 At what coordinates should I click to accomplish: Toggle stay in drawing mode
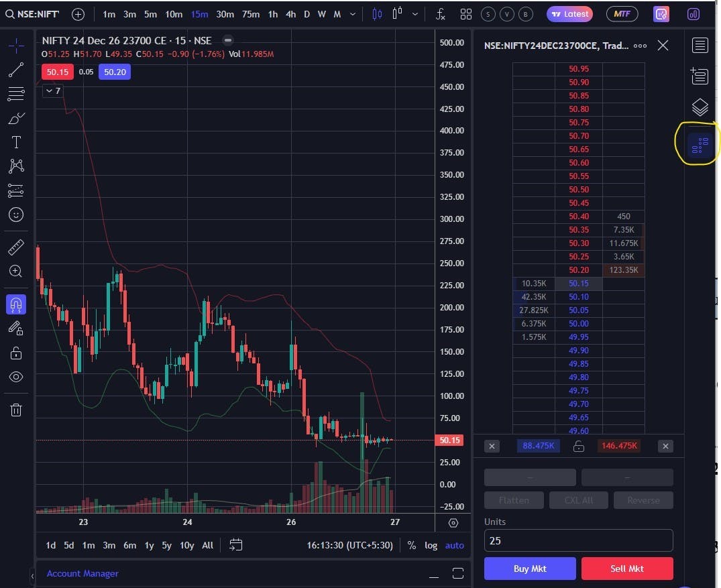[x=16, y=329]
